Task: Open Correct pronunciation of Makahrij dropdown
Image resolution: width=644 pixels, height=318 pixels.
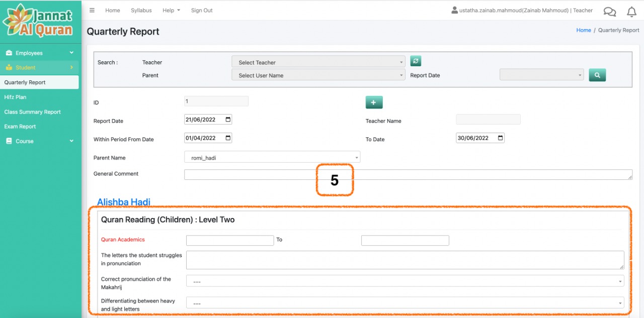Action: point(405,281)
